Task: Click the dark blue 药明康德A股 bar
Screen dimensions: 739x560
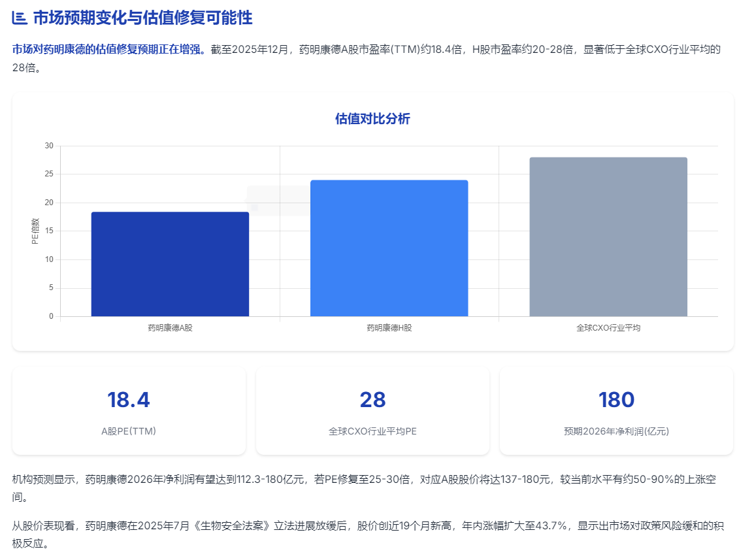Action: click(170, 264)
